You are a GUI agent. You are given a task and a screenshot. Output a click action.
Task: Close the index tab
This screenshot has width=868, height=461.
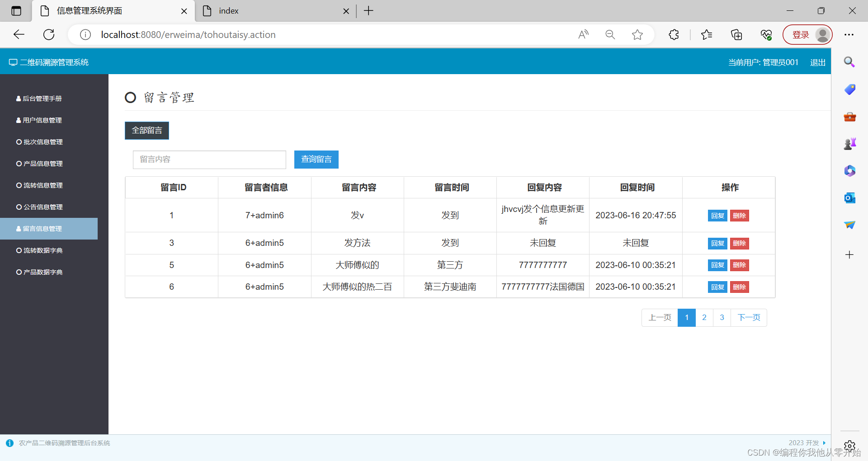pos(346,11)
